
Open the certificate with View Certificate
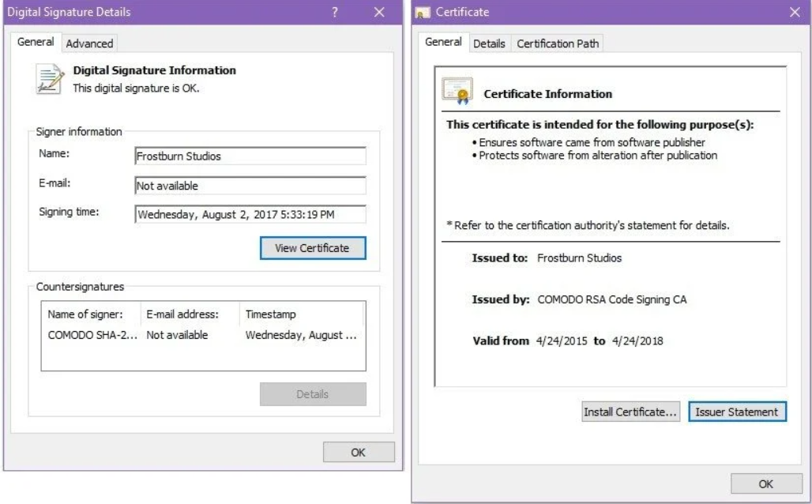click(x=313, y=248)
